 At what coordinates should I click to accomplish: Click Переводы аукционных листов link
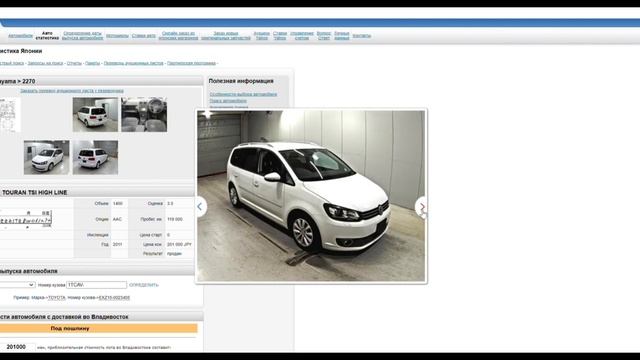(x=133, y=63)
